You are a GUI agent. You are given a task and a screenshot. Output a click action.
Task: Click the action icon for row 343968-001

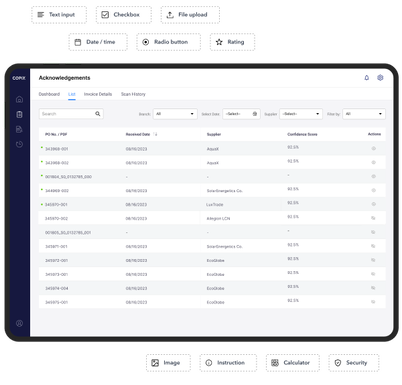point(373,148)
